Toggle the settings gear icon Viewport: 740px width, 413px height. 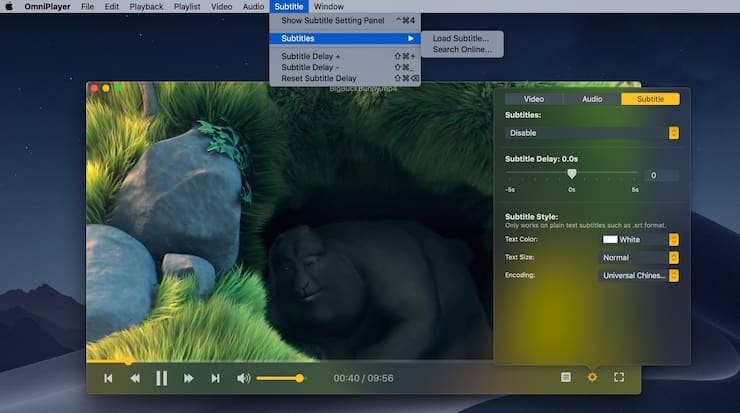592,377
